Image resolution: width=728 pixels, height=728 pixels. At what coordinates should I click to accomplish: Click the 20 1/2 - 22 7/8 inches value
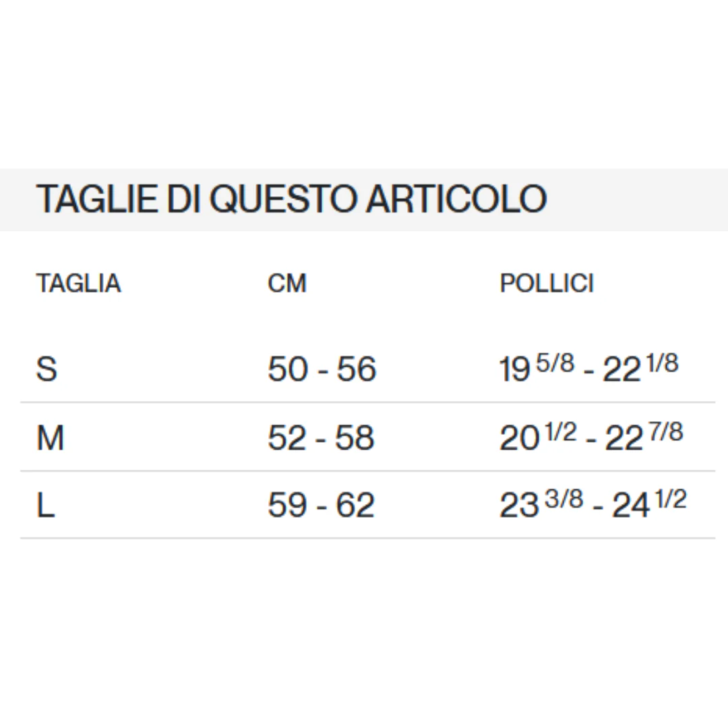(x=591, y=436)
